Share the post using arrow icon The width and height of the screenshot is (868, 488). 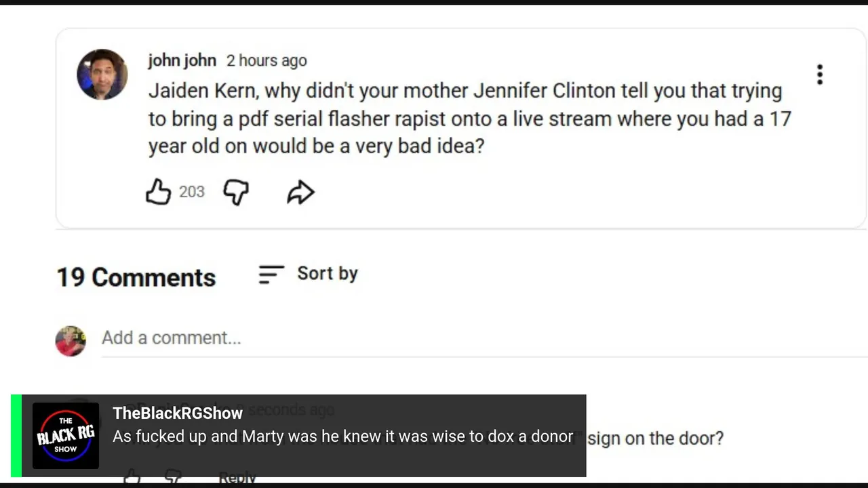[300, 192]
